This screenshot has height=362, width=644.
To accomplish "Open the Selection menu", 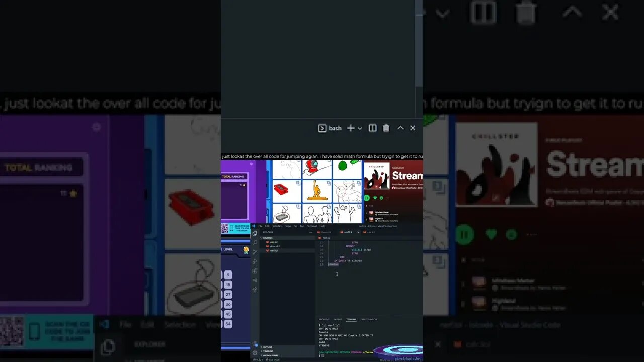I will coord(277,226).
